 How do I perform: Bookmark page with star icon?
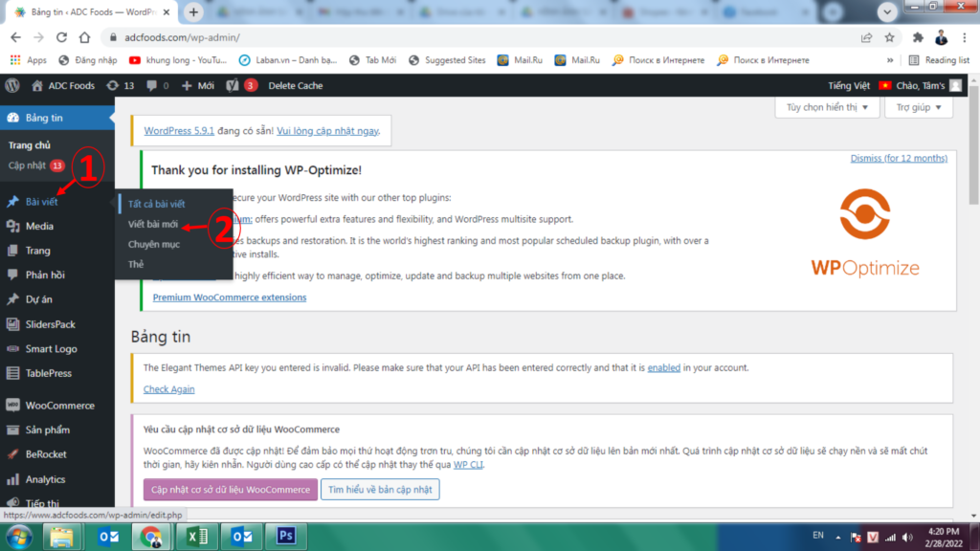coord(889,37)
